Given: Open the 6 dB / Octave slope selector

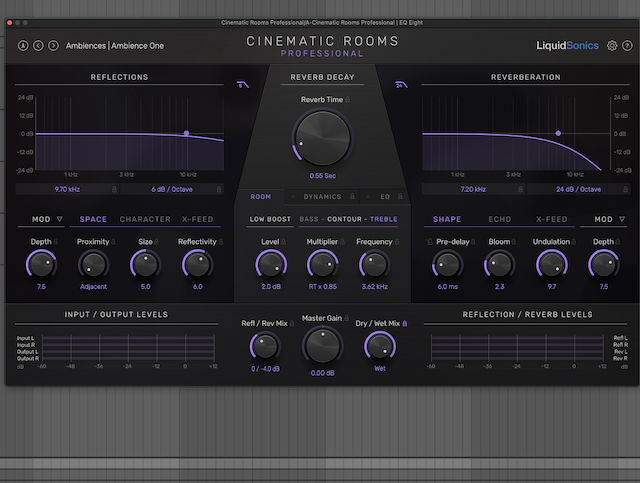Looking at the screenshot, I should 172,189.
